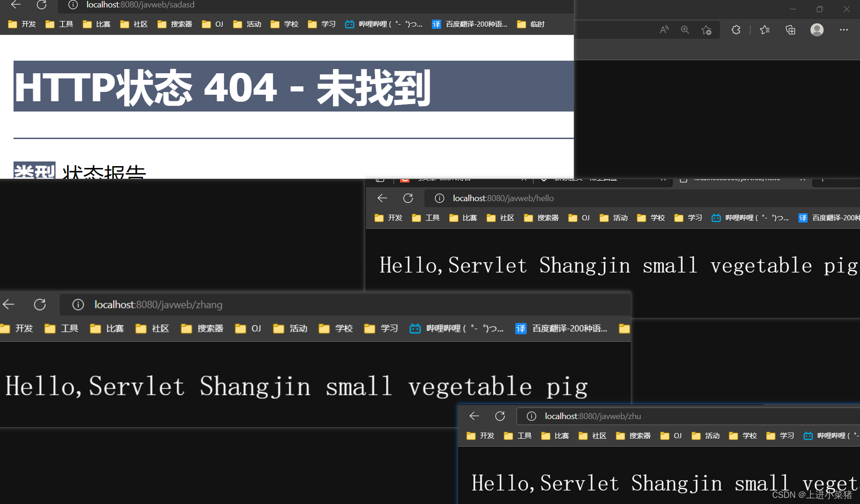Open 活动 folder in the zhang window

(x=290, y=329)
